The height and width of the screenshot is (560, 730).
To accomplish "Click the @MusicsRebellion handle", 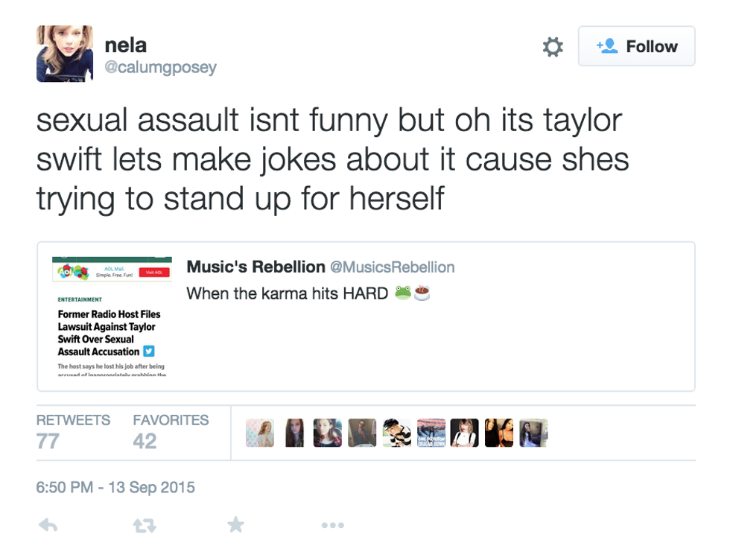I will click(392, 267).
